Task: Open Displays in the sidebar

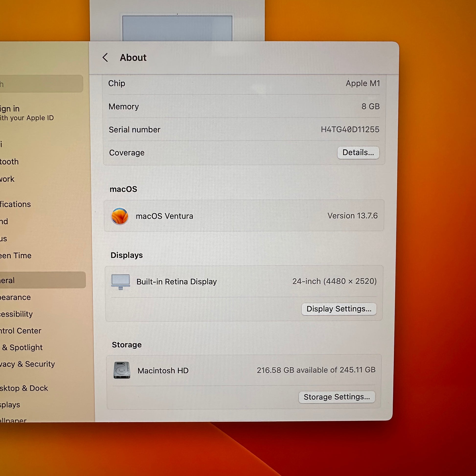Action: coord(10,405)
